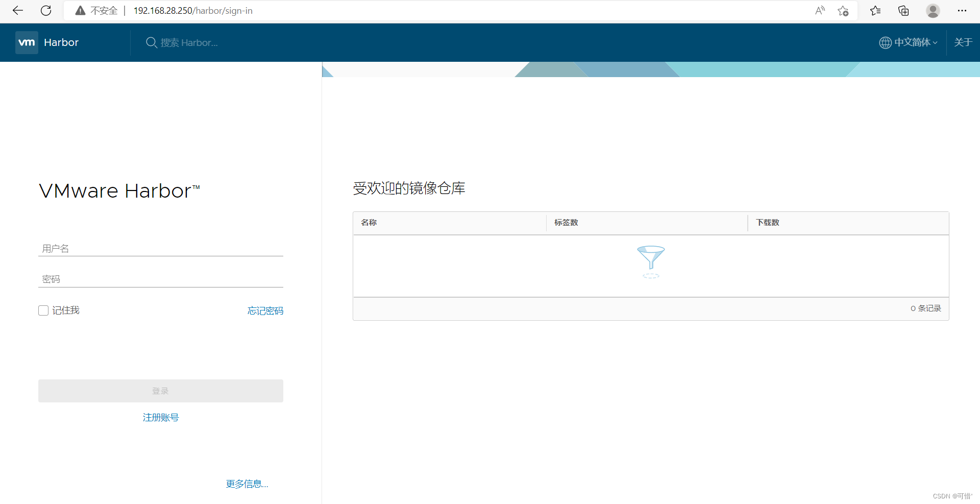Image resolution: width=980 pixels, height=504 pixels.
Task: Click the 0 条记录 footer text
Action: (x=926, y=308)
